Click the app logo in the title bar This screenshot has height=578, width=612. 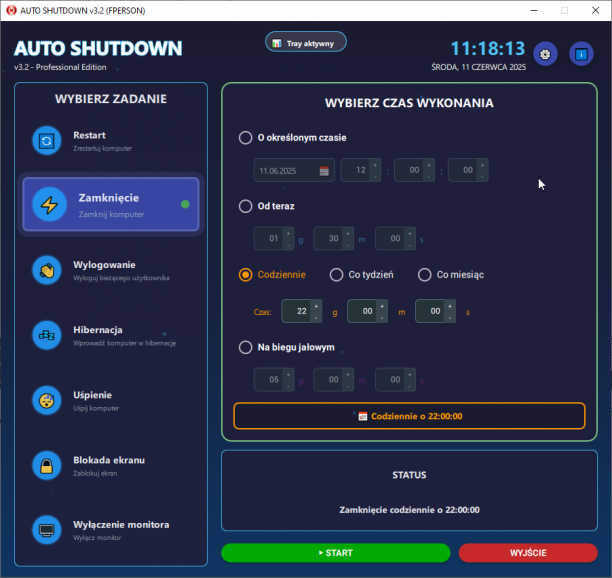click(x=11, y=10)
